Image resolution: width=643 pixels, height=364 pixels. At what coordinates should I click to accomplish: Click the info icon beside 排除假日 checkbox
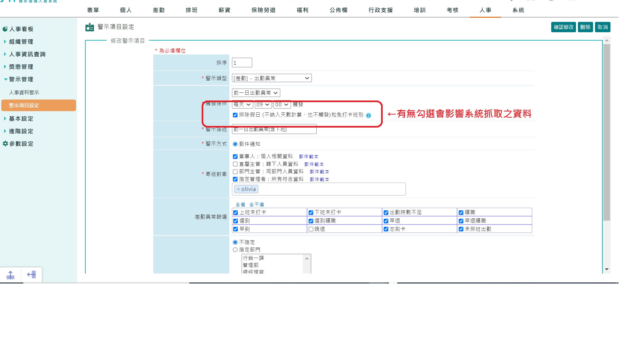(369, 115)
